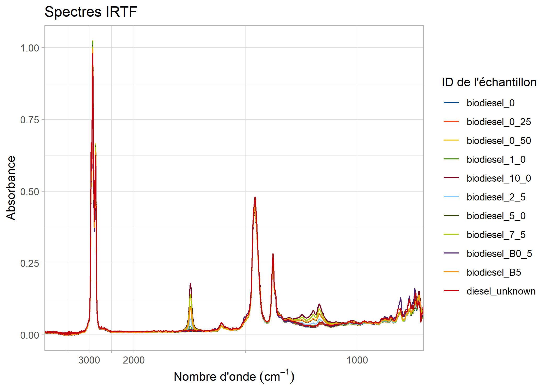Click the biodiesel_1_0 legend label
The width and height of the screenshot is (549, 392).
[x=496, y=159]
